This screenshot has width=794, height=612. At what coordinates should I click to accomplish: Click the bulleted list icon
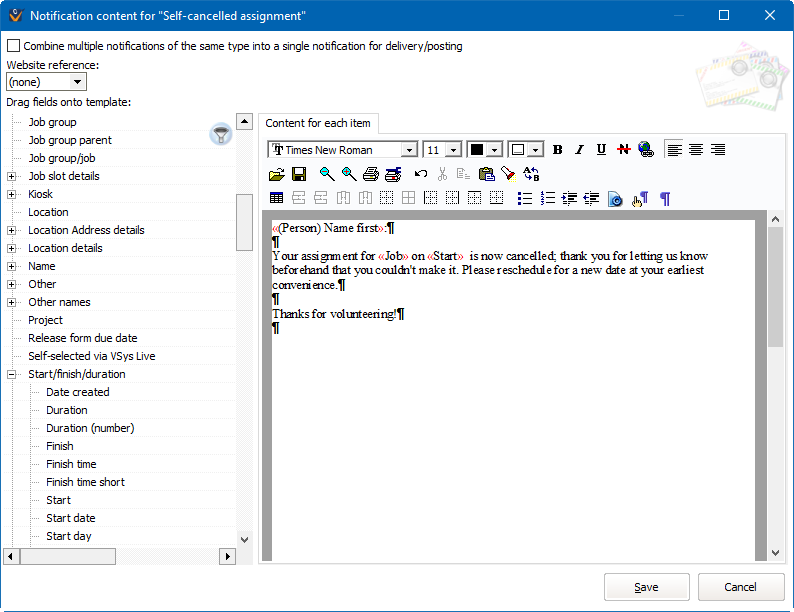pos(525,198)
